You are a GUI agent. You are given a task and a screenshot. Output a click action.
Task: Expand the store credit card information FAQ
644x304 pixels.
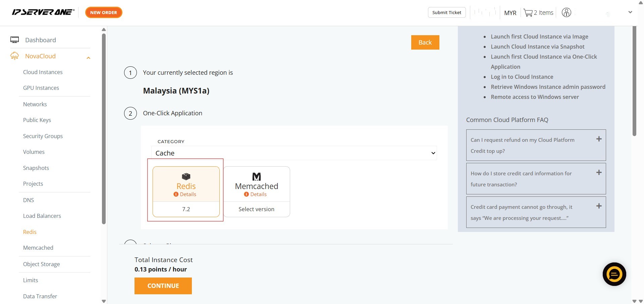click(x=599, y=173)
